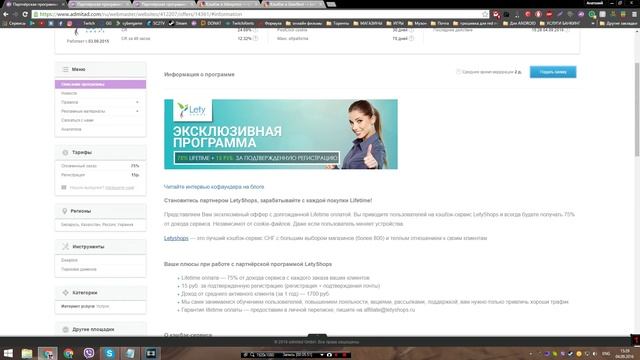Screen dimensions: 640x360
Task: Open the ИГРЫ bookmarks folder
Action: pos(395,23)
